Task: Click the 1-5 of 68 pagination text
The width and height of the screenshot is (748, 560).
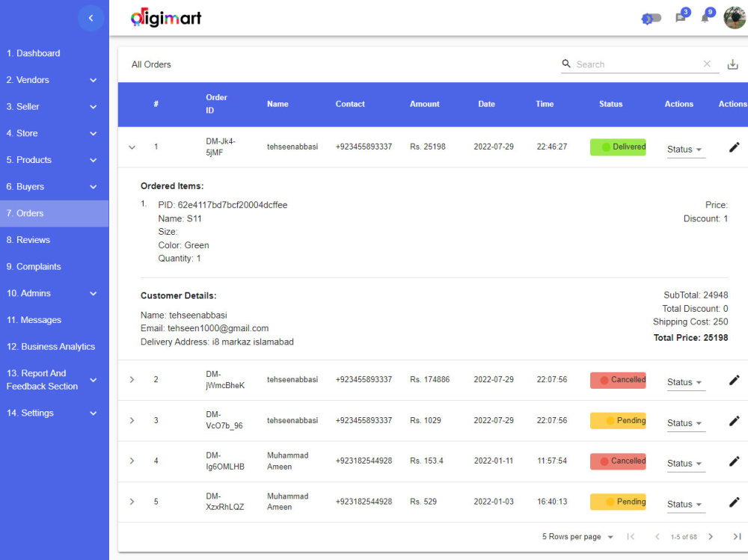Action: tap(684, 537)
